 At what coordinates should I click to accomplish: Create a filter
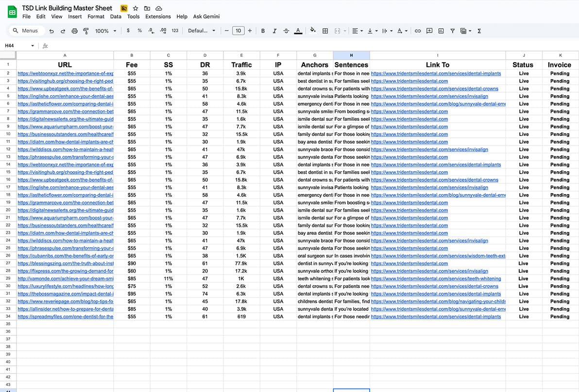[452, 31]
